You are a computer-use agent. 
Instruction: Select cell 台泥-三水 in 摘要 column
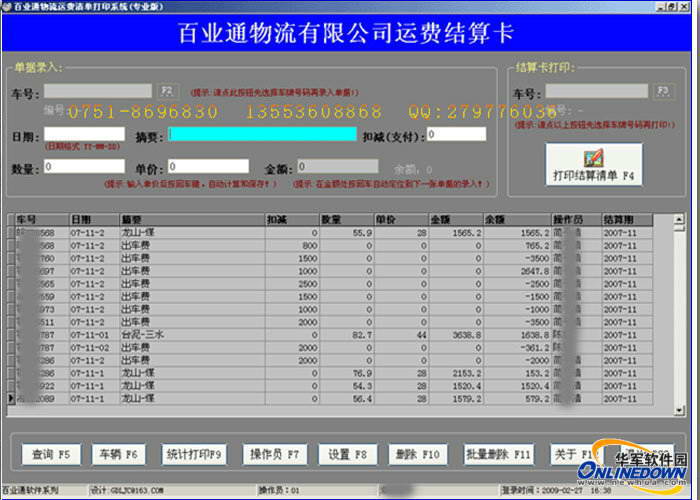pos(192,335)
